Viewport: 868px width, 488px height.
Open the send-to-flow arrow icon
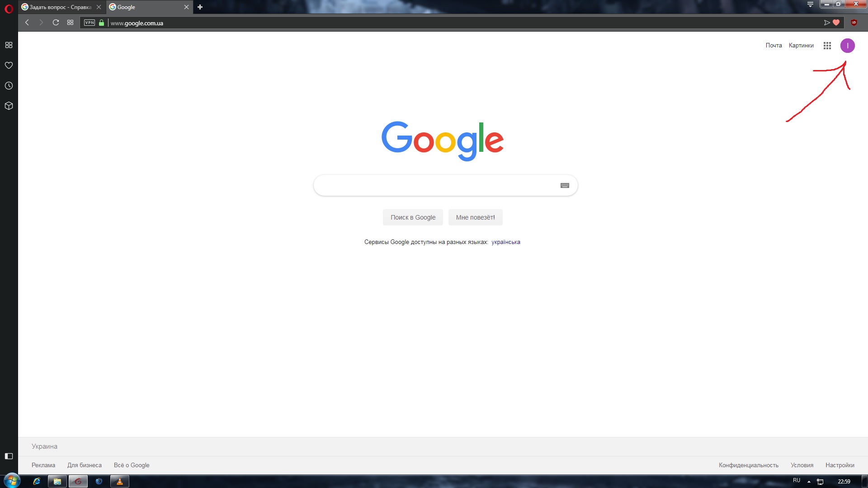click(x=827, y=23)
